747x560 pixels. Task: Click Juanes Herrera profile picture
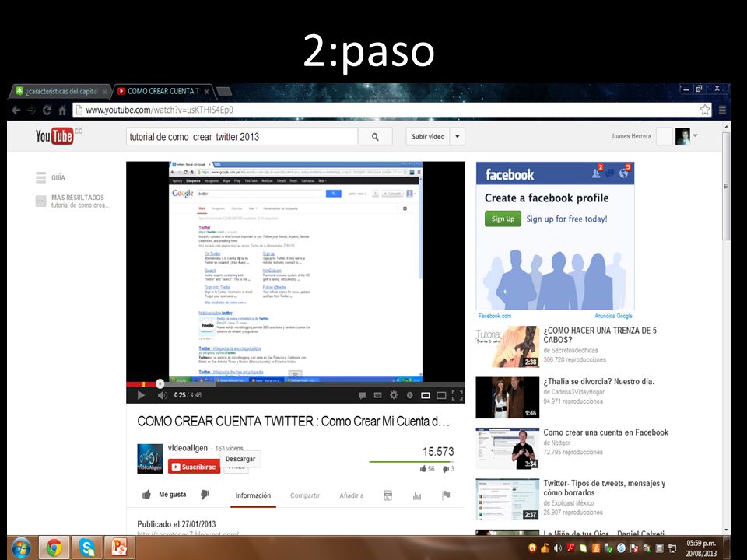coord(682,136)
